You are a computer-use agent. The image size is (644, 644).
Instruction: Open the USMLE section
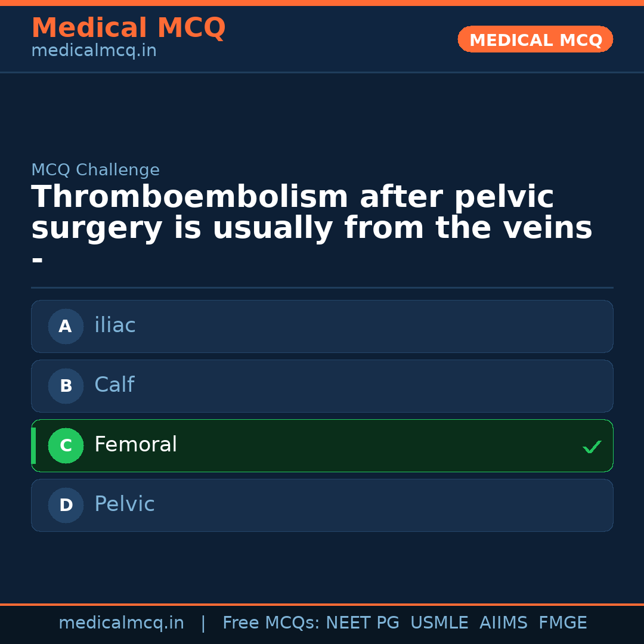pyautogui.click(x=439, y=622)
